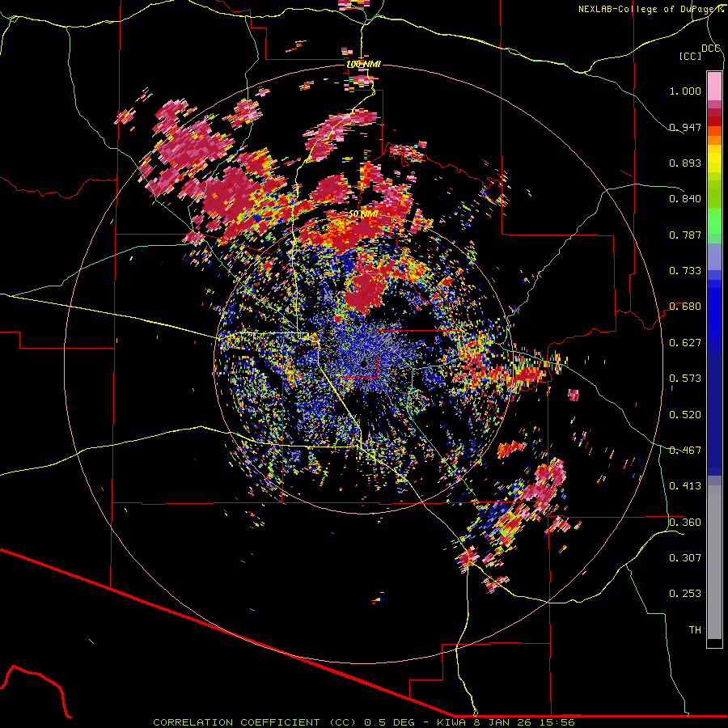This screenshot has height=728, width=728.
Task: Select the 0.680 legend value
Action: click(685, 307)
